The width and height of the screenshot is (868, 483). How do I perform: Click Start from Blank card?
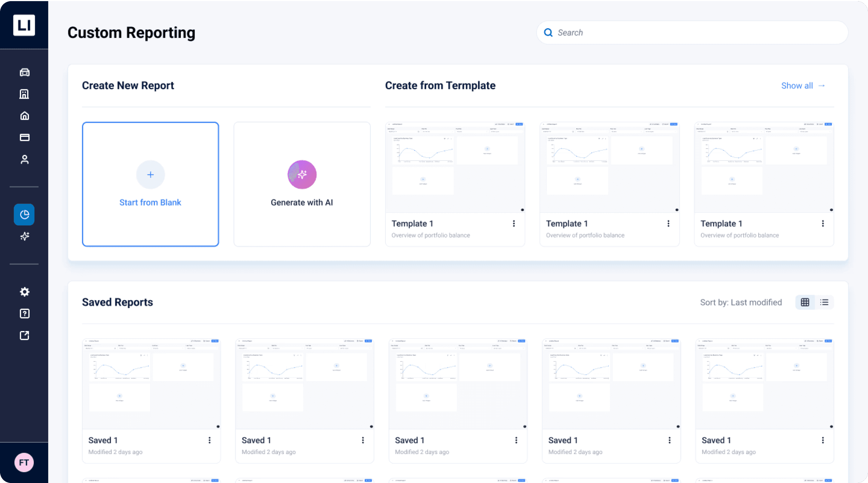150,184
